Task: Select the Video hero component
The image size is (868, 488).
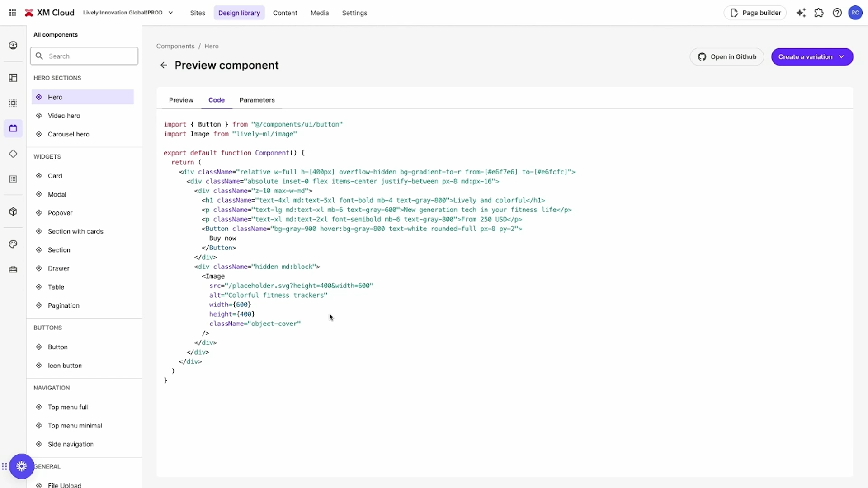Action: pyautogui.click(x=64, y=116)
